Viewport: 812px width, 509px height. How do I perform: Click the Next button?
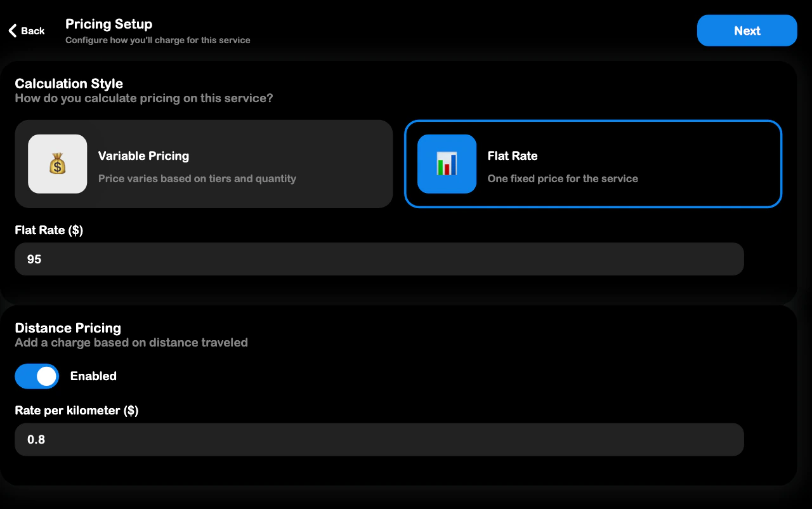[747, 30]
